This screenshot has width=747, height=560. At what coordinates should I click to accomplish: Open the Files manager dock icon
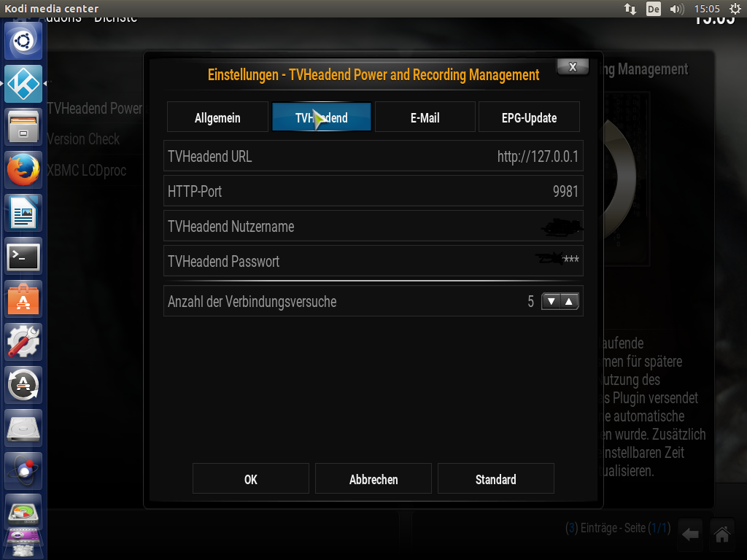point(23,127)
